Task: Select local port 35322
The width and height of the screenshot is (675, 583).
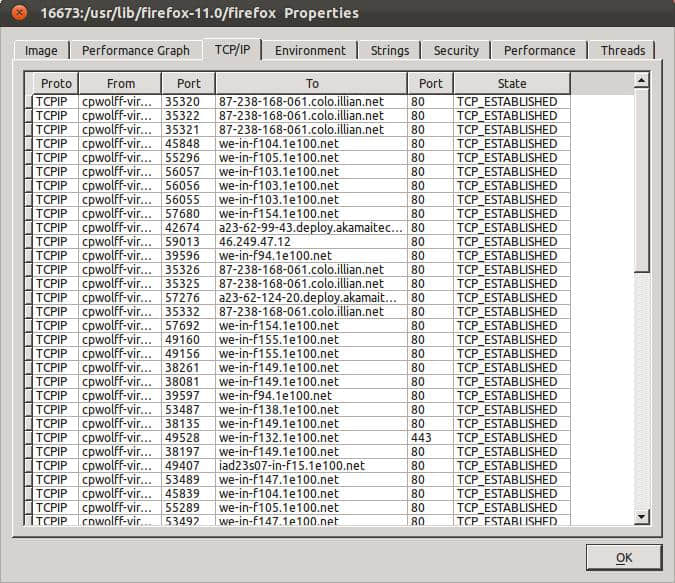Action: tap(189, 116)
